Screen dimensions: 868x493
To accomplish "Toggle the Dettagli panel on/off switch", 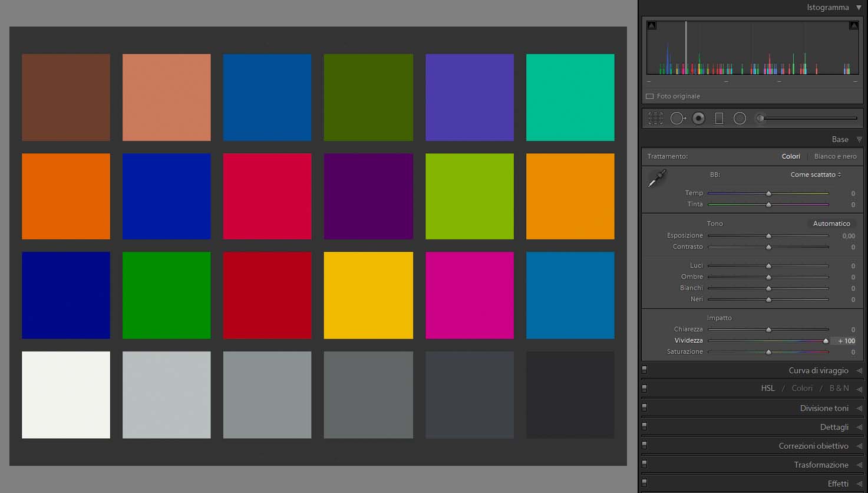I will (645, 426).
